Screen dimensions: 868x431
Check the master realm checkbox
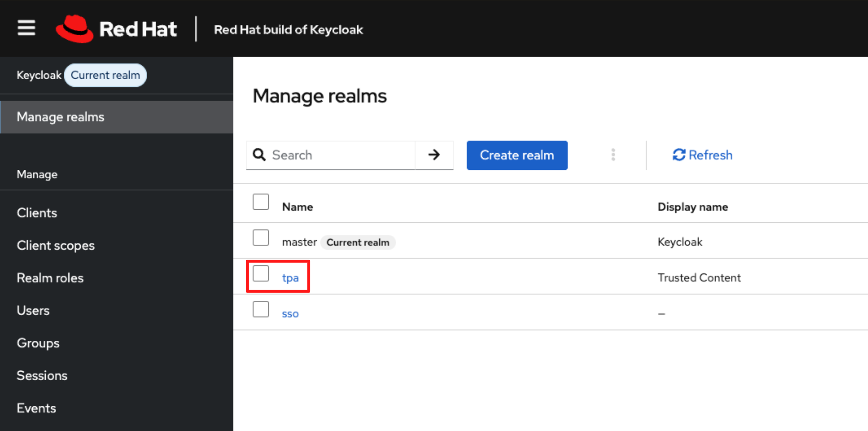click(x=261, y=238)
